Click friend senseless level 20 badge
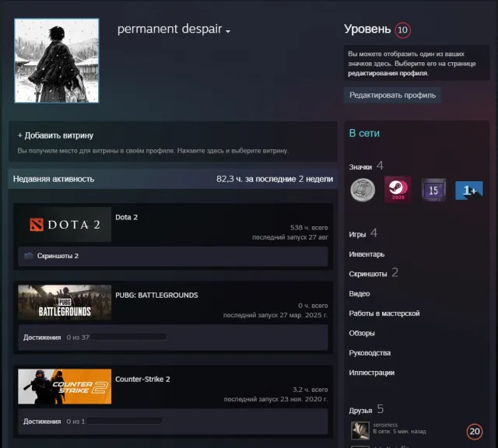The height and width of the screenshot is (448, 498). (x=475, y=431)
